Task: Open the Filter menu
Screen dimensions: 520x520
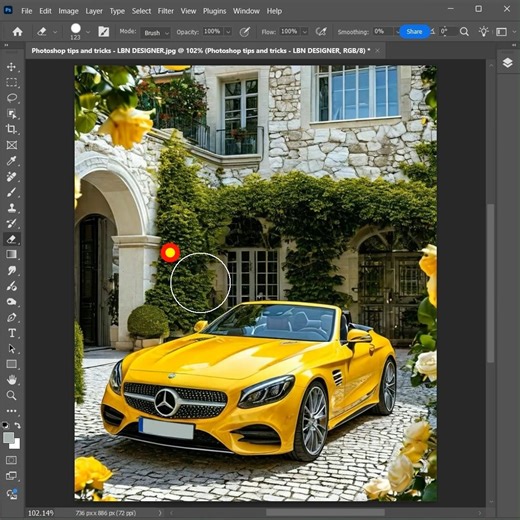Action: [166, 11]
